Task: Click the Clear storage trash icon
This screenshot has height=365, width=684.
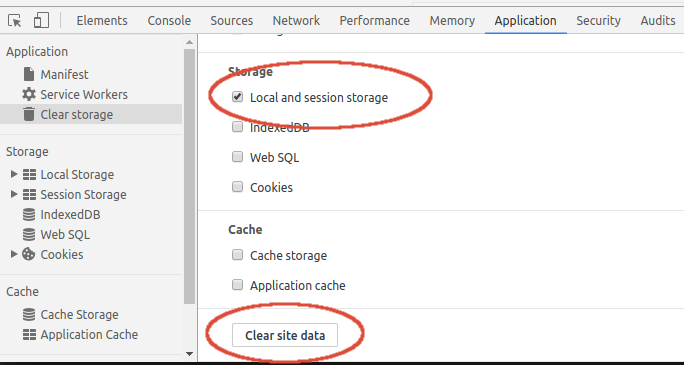Action: tap(29, 114)
